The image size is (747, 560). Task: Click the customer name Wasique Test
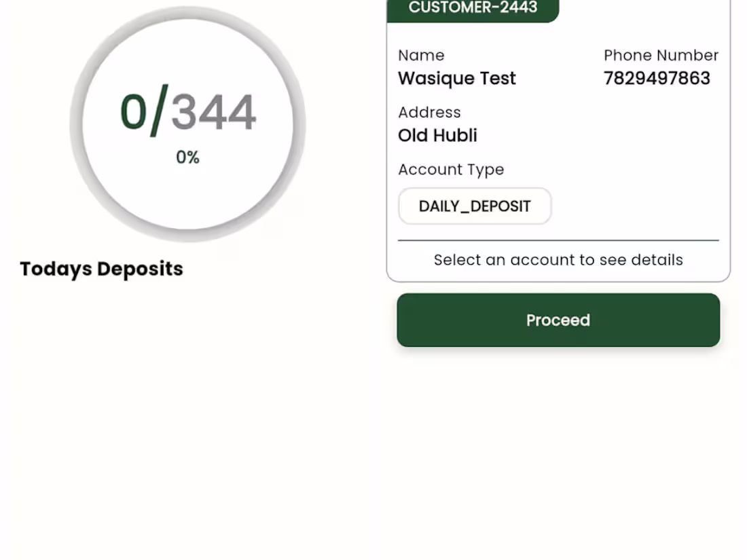[456, 78]
